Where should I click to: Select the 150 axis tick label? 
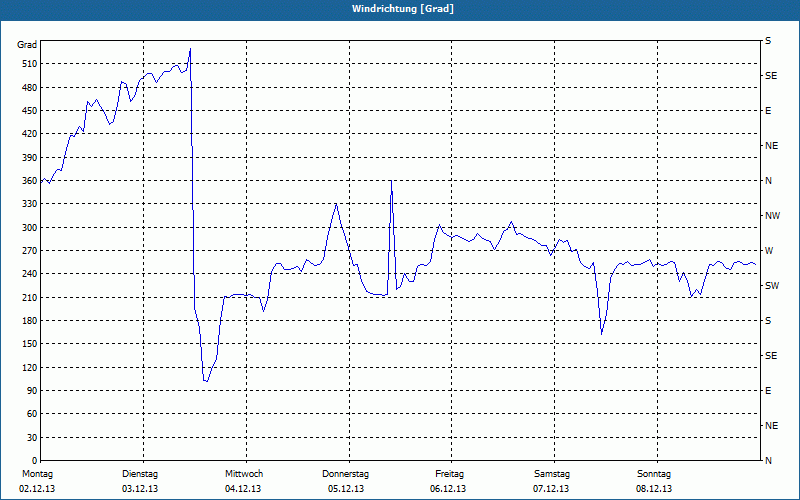[30, 344]
